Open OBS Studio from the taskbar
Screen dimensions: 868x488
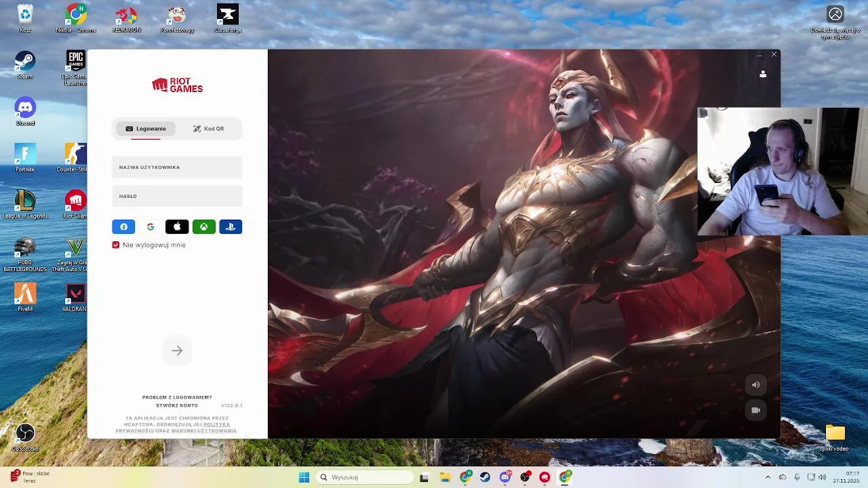525,477
